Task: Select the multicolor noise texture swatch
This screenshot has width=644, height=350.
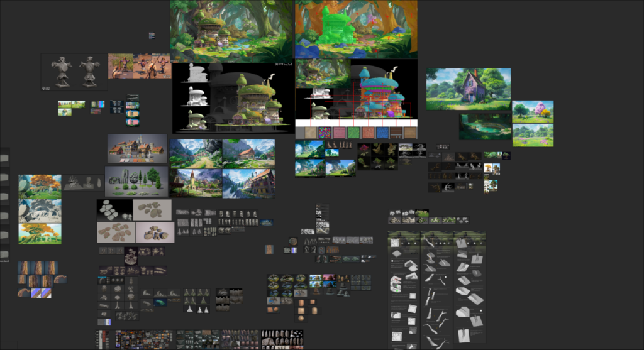Action: point(325,133)
